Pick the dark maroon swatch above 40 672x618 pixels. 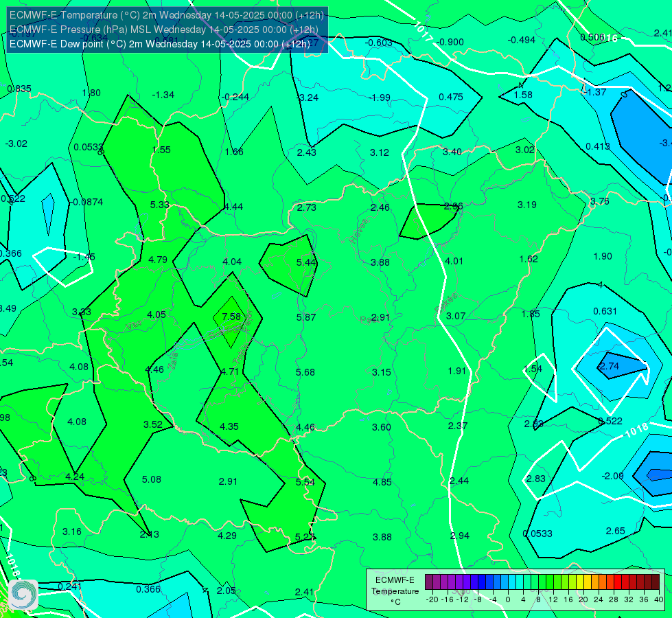coord(656,582)
